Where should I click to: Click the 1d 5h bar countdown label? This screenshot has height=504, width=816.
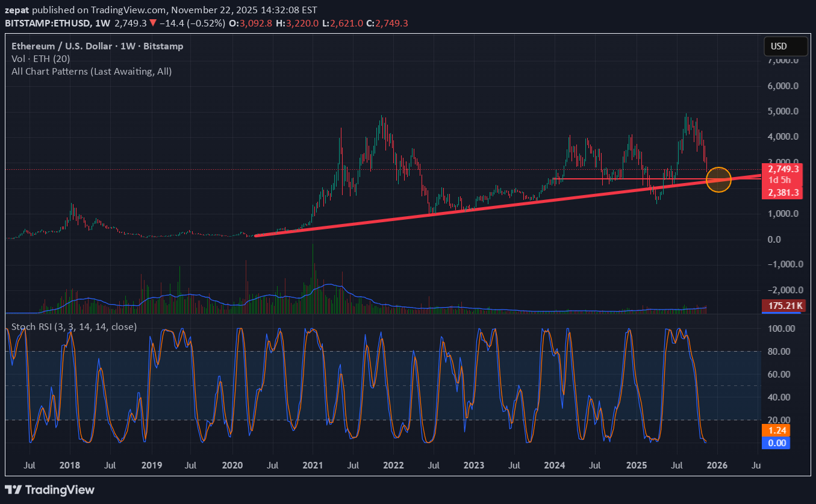(x=780, y=181)
